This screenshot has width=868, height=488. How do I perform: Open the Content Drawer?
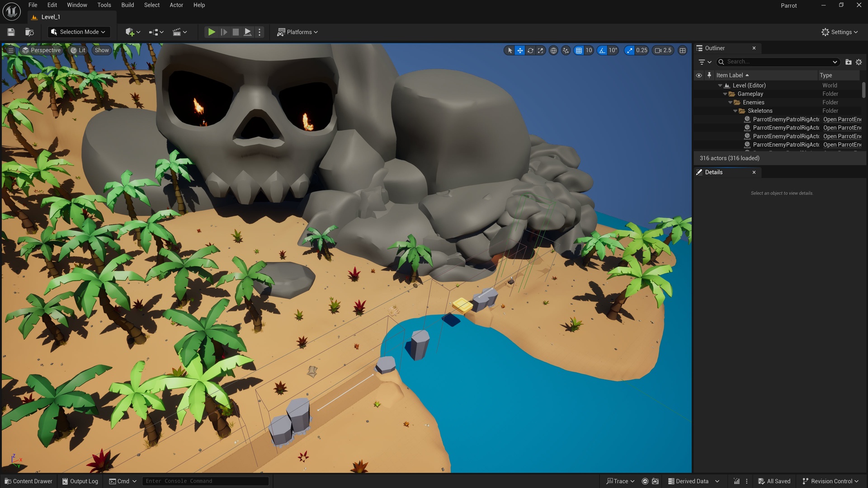pyautogui.click(x=28, y=481)
